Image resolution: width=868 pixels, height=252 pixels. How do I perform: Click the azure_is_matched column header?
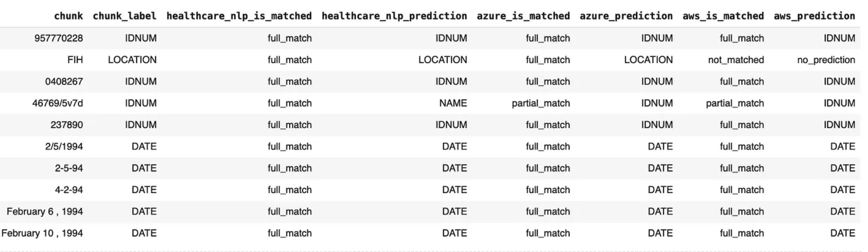coord(523,16)
